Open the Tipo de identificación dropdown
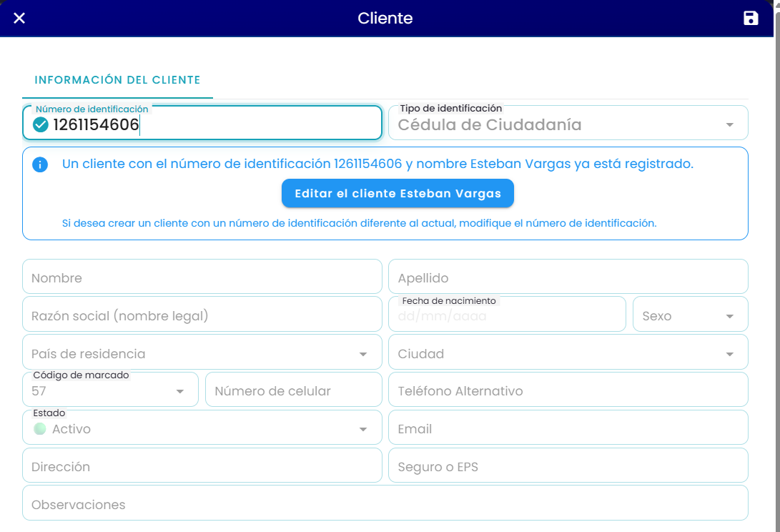Image resolution: width=780 pixels, height=532 pixels. click(568, 123)
